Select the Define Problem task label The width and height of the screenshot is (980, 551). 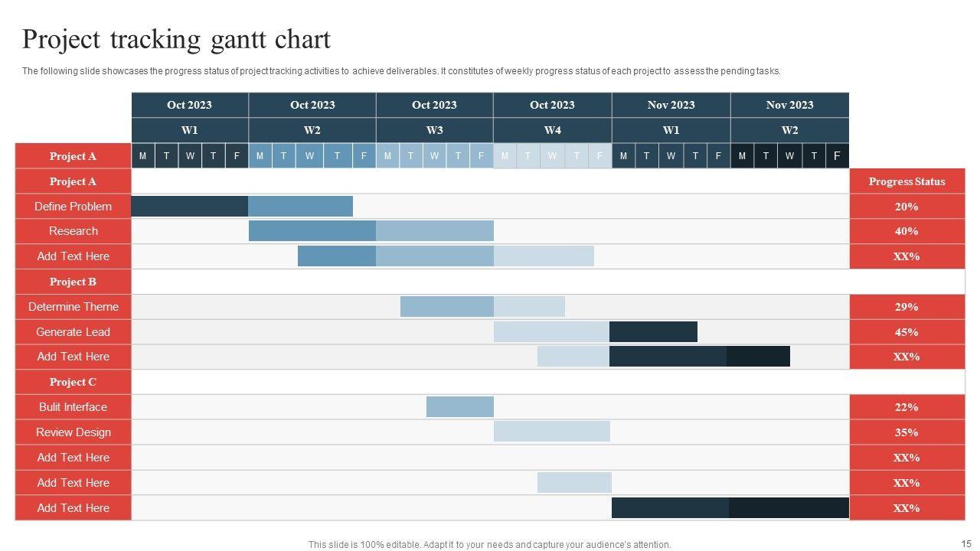pyautogui.click(x=73, y=207)
